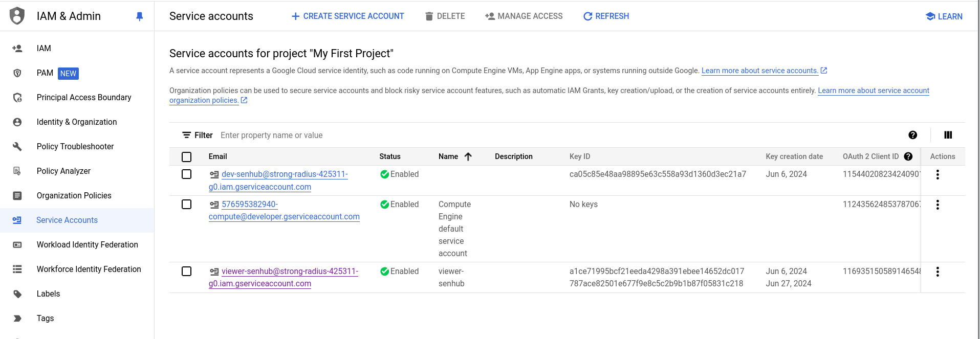Focus the filter property input field
980x339 pixels.
tap(558, 135)
